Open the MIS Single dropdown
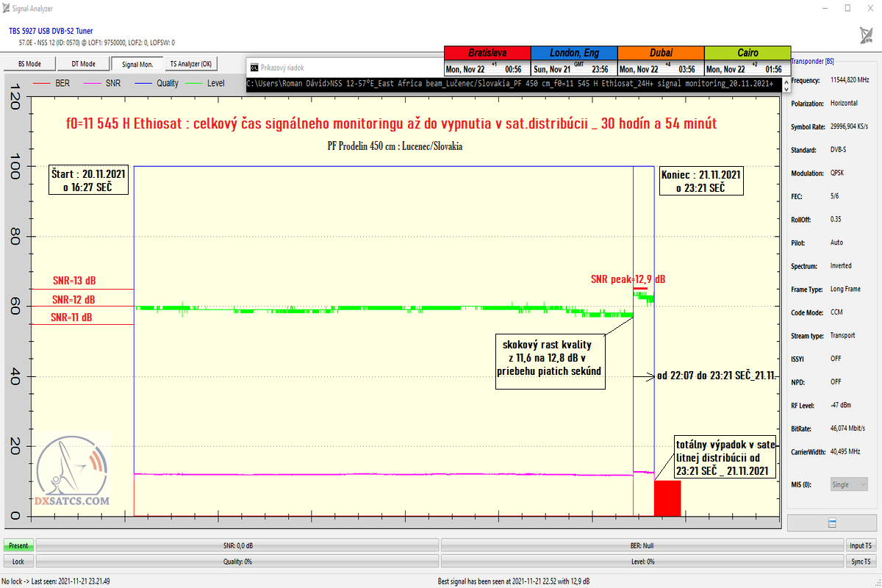This screenshot has height=588, width=882. [x=849, y=484]
